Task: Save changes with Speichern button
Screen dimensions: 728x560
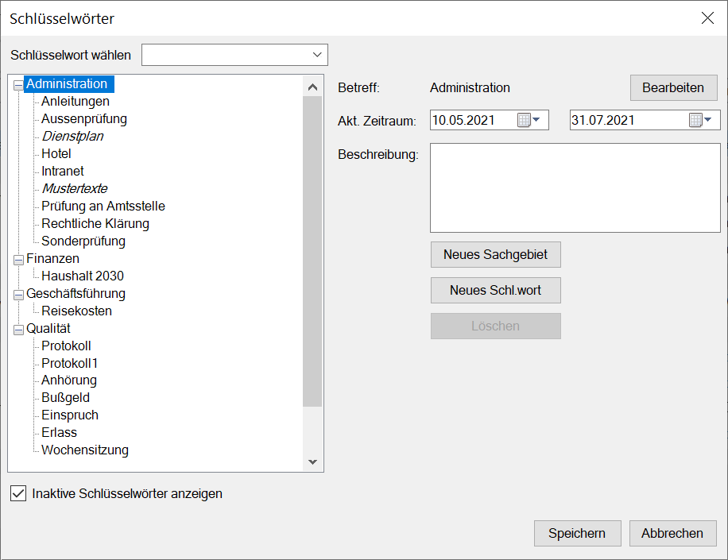Action: (x=576, y=534)
